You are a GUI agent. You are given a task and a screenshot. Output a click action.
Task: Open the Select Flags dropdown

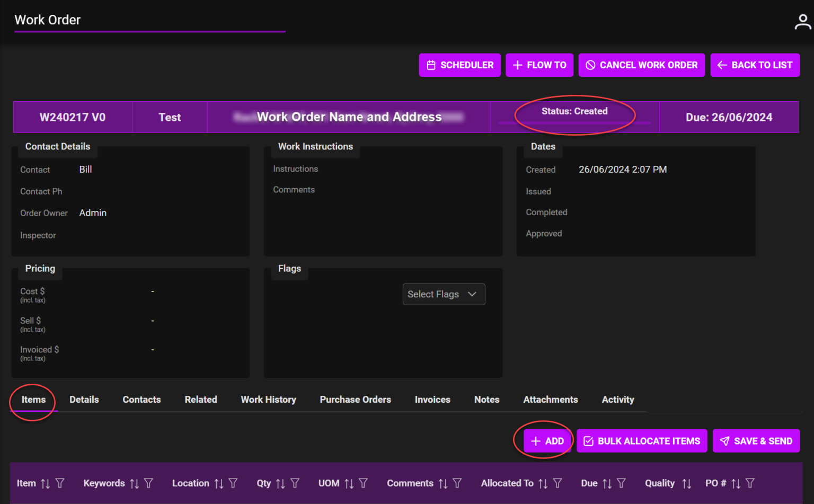pyautogui.click(x=444, y=294)
